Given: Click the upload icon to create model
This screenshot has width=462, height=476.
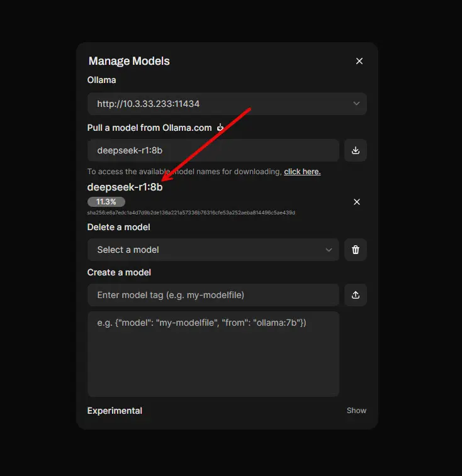Looking at the screenshot, I should point(356,295).
